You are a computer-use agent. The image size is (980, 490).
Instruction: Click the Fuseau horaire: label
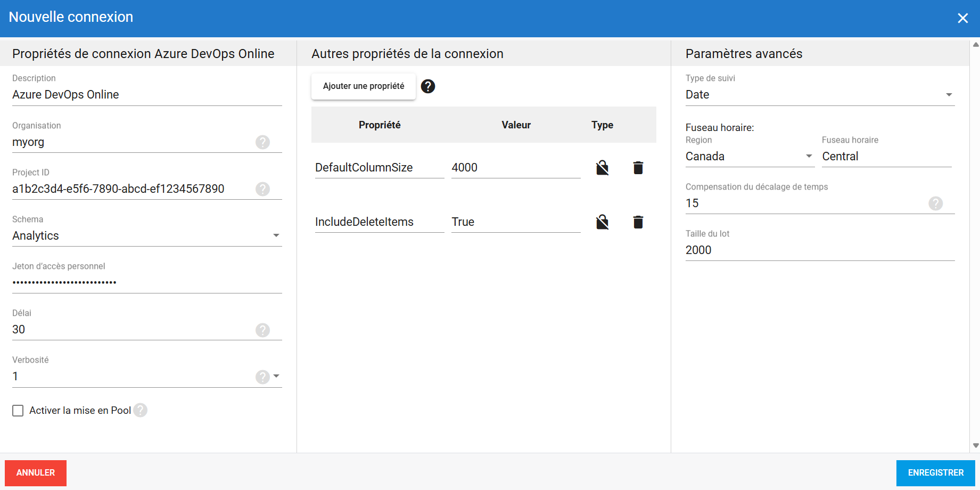click(x=720, y=128)
